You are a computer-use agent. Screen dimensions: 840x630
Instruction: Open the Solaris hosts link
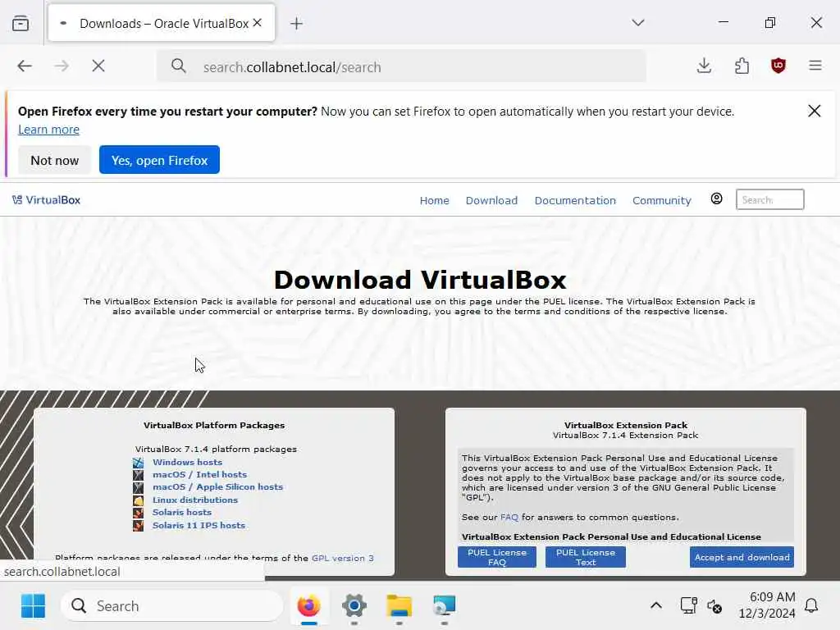point(181,512)
